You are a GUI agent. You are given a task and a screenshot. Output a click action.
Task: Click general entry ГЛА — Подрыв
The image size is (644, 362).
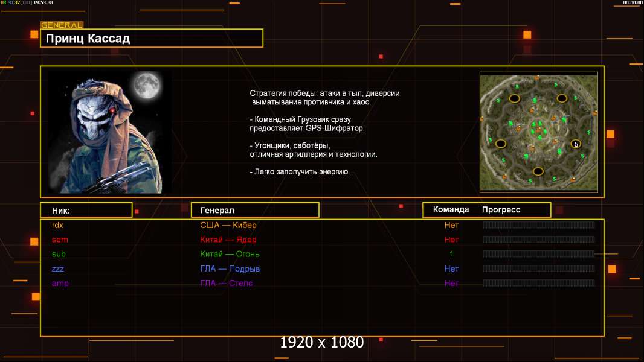click(230, 269)
